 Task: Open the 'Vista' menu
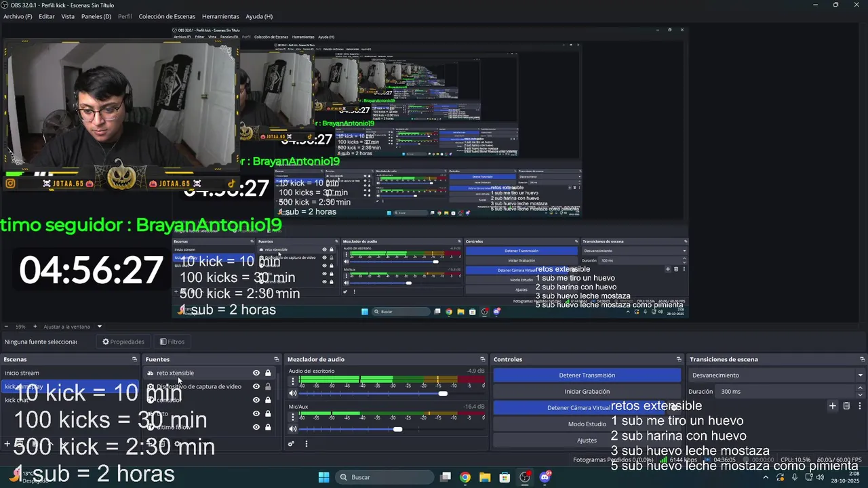coord(68,16)
